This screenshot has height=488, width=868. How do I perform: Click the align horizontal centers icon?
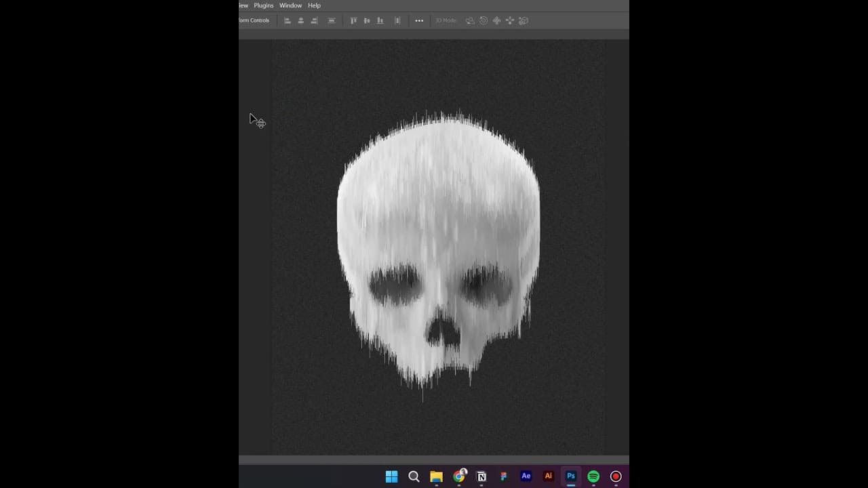(300, 20)
